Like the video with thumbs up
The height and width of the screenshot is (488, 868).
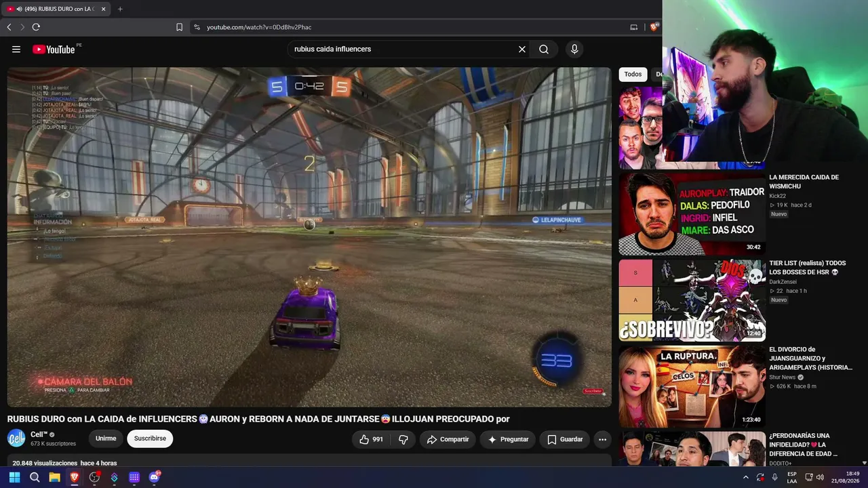point(371,439)
